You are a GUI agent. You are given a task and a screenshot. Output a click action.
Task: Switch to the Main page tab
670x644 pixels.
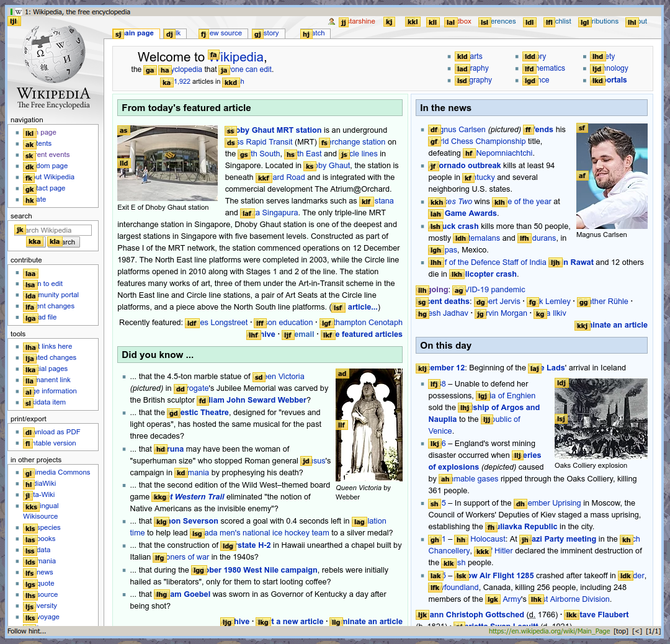(136, 34)
